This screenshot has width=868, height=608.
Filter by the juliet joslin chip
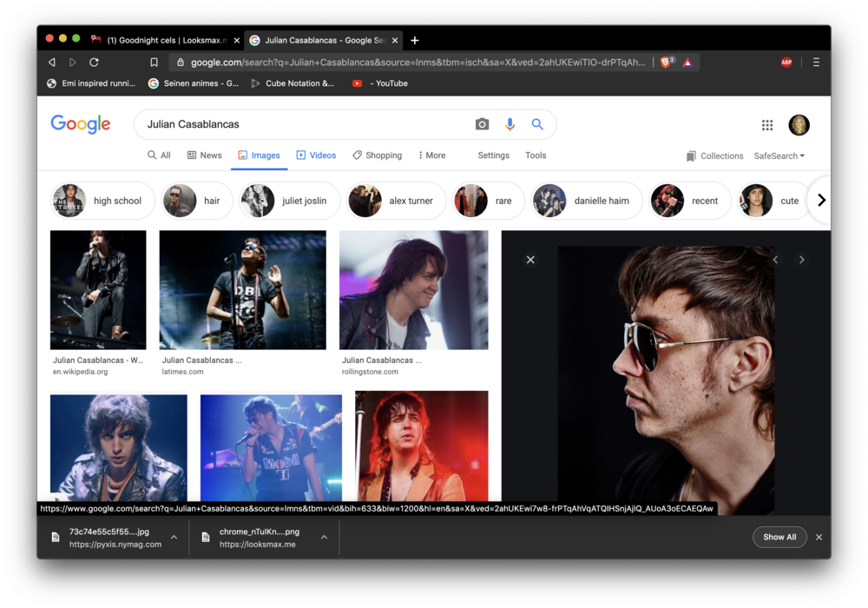click(x=290, y=201)
